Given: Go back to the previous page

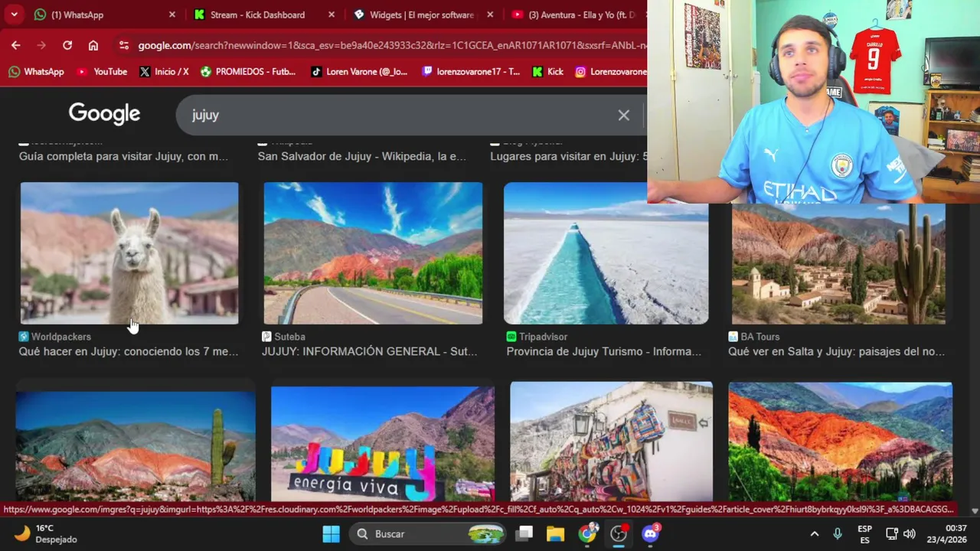Looking at the screenshot, I should coord(16,45).
